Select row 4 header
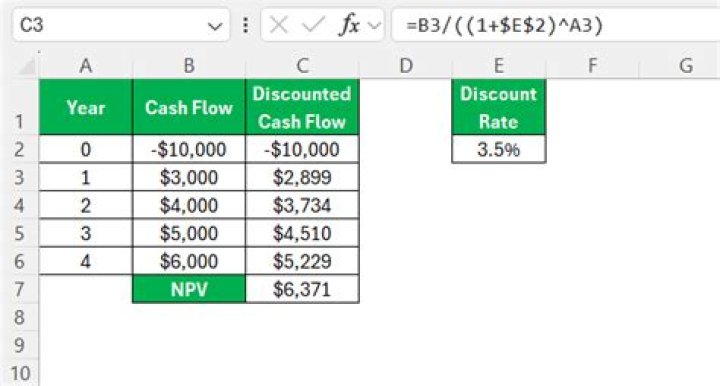This screenshot has width=720, height=386. coord(19,205)
